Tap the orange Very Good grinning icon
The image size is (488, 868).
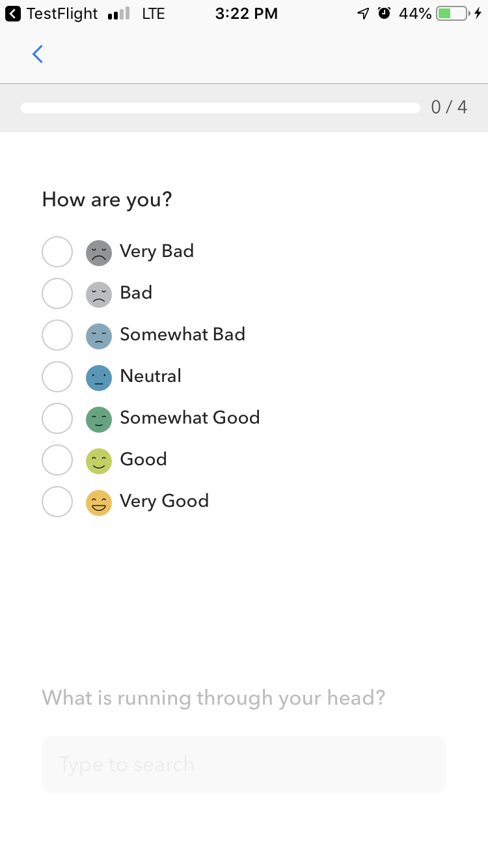coord(99,502)
